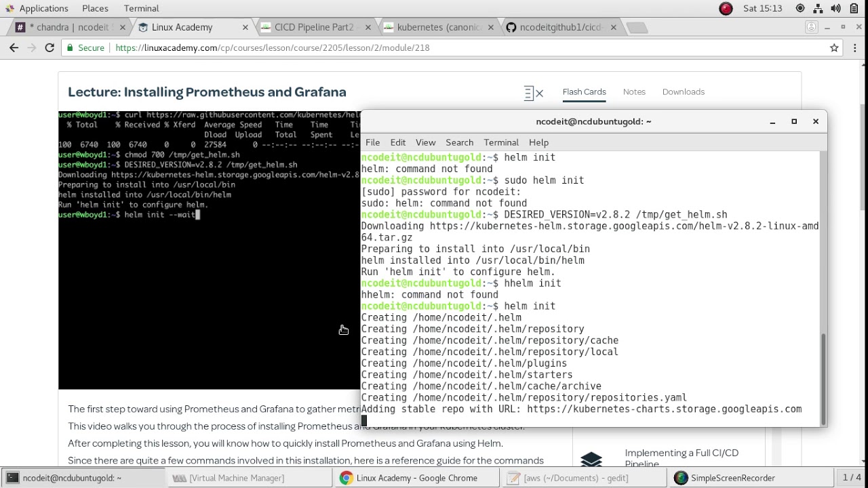Viewport: 868px width, 488px height.
Task: Click the Chrome profile icon
Action: pyautogui.click(x=812, y=27)
